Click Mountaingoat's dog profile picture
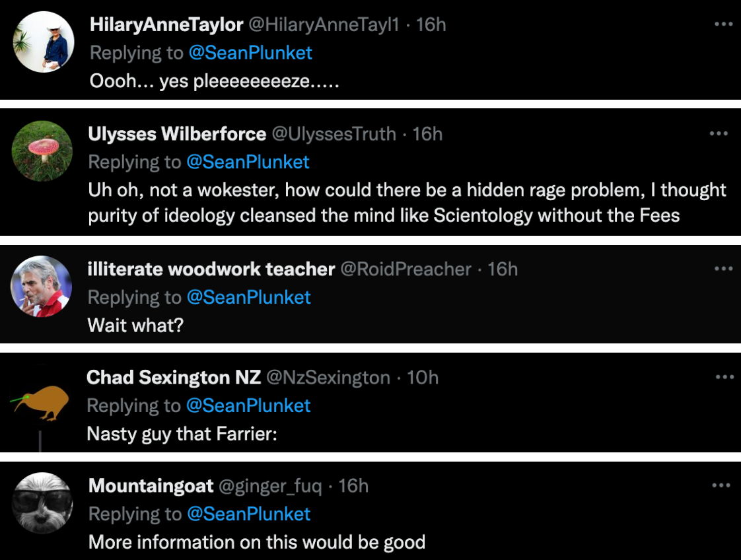Screen dimensions: 741x560 (44, 503)
